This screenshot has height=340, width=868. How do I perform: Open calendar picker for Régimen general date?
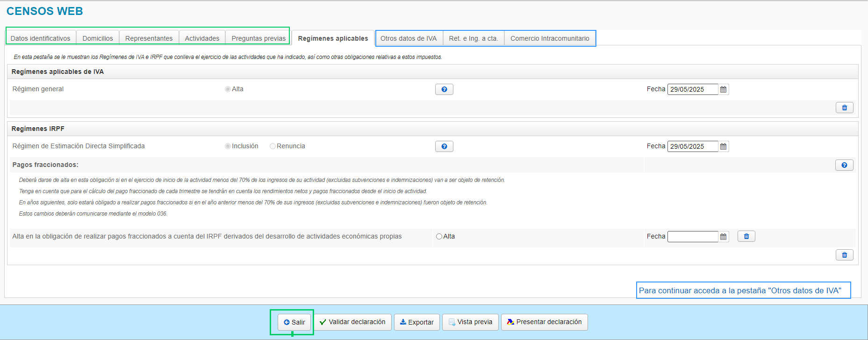tap(723, 89)
